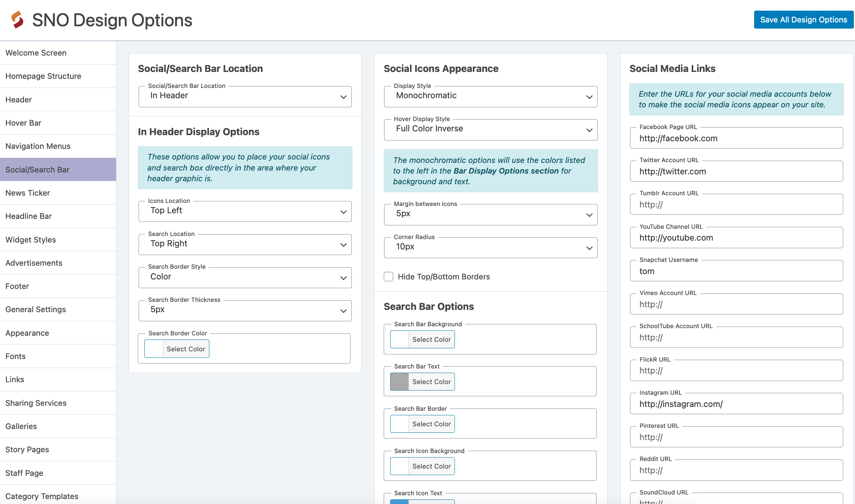Open Sharing Services section
Viewport: 855px width, 504px height.
point(58,403)
